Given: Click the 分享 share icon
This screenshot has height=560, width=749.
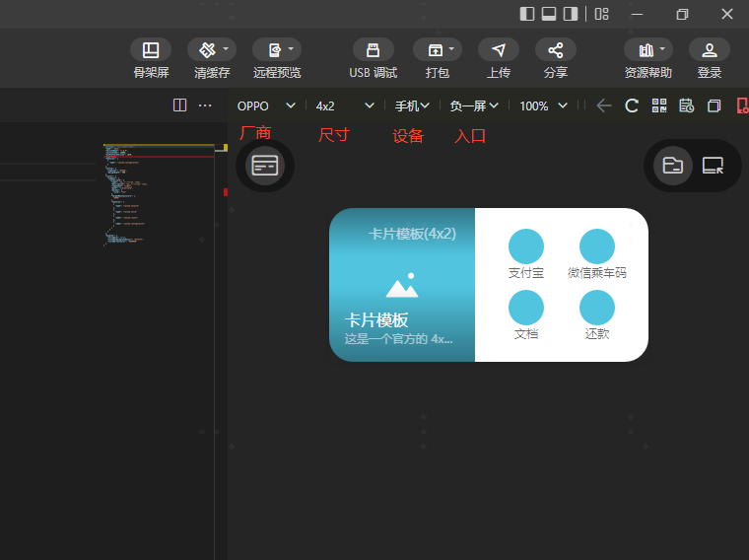Looking at the screenshot, I should tap(555, 49).
